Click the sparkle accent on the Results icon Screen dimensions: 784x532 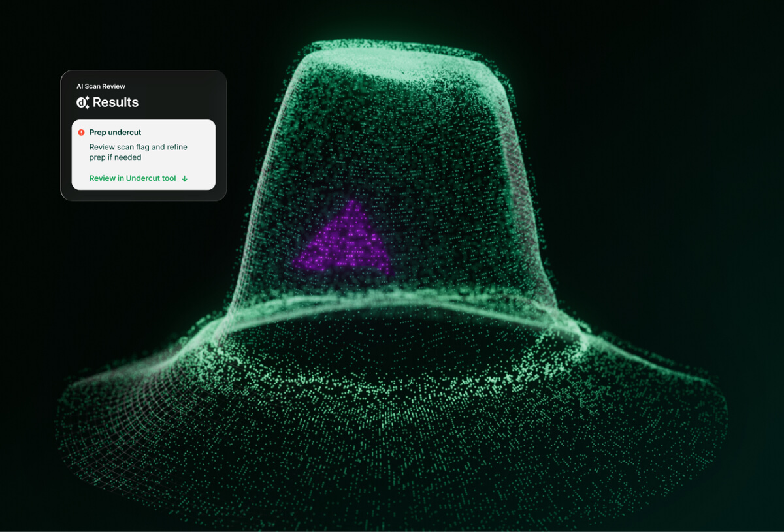coord(88,99)
